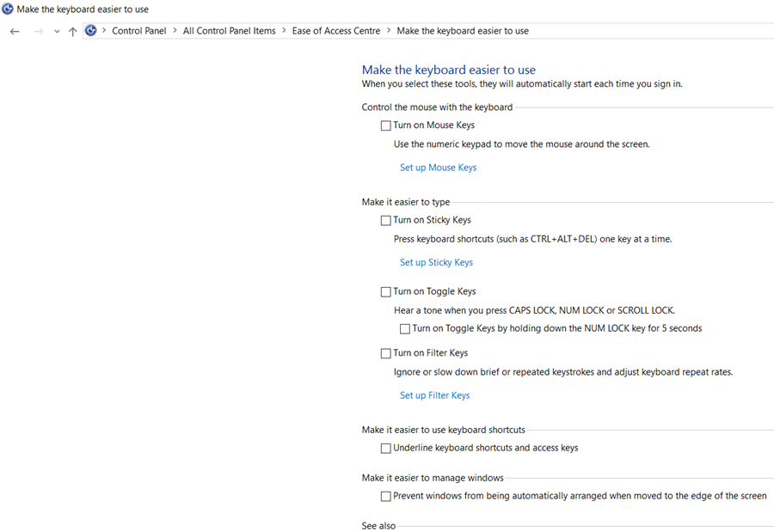This screenshot has height=532, width=774.
Task: Open the Set up Mouse Keys link
Action: coord(439,168)
